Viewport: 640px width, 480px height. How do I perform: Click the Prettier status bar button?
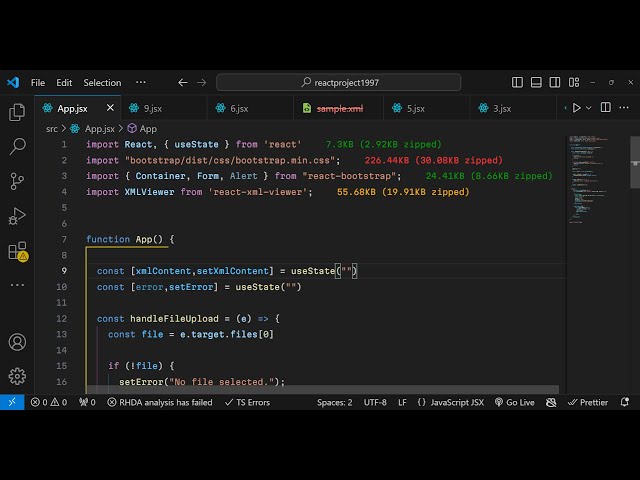[586, 402]
